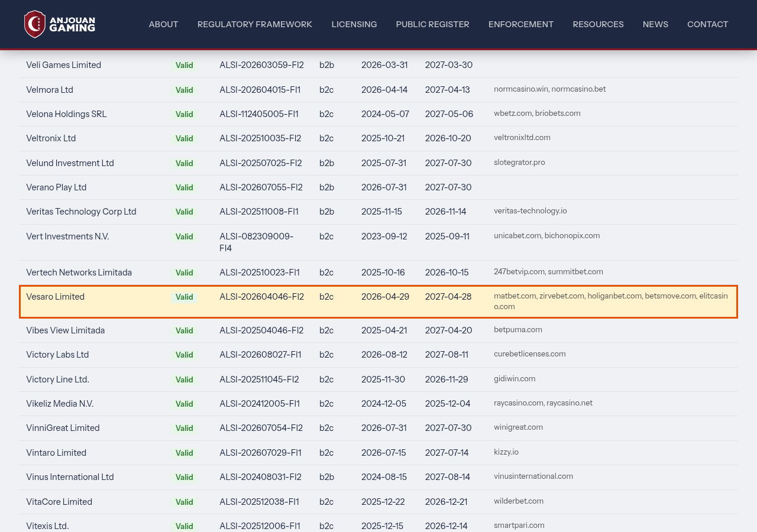Image resolution: width=757 pixels, height=532 pixels.
Task: Click the curebetlicenses.com domain
Action: 530,354
